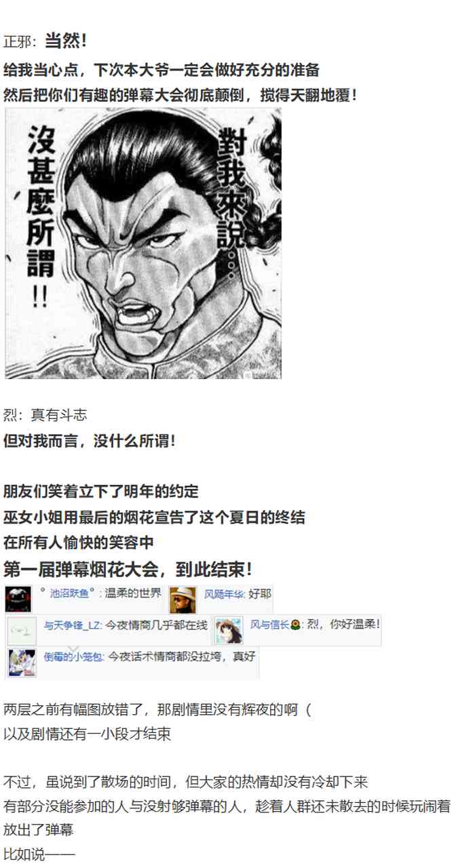Click avatar icon of user 与天争锋_LZ
Image resolution: width=454 pixels, height=868 pixels.
[22, 631]
